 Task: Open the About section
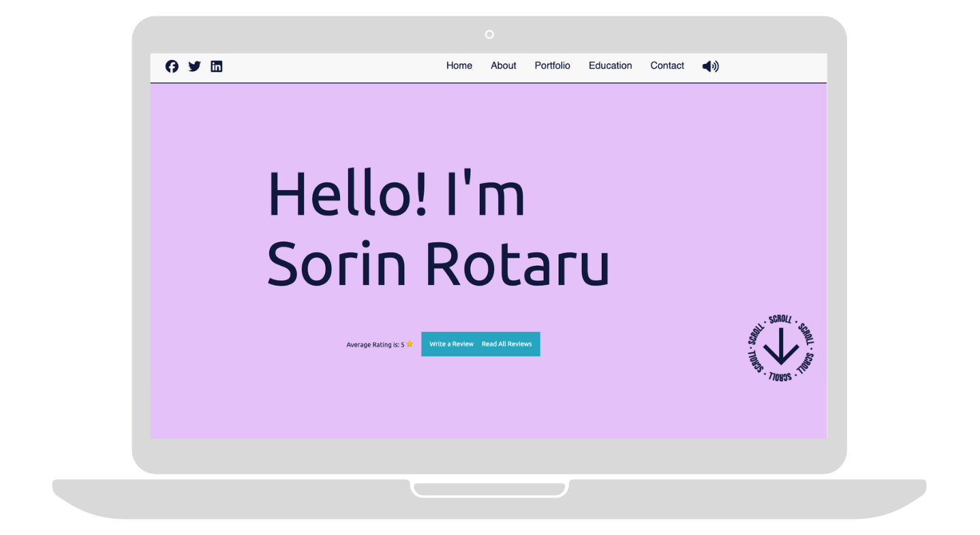pos(503,65)
